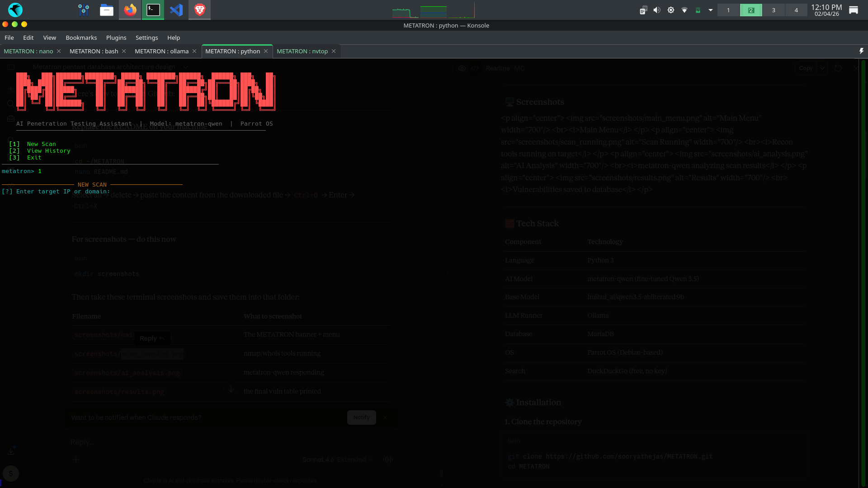
Task: Open the Parrot OS launcher icon
Action: point(15,10)
